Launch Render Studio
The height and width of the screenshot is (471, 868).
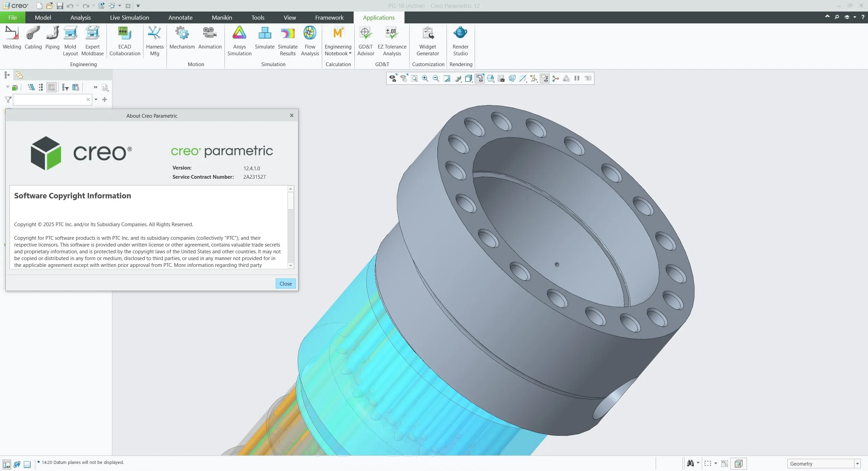click(x=460, y=41)
